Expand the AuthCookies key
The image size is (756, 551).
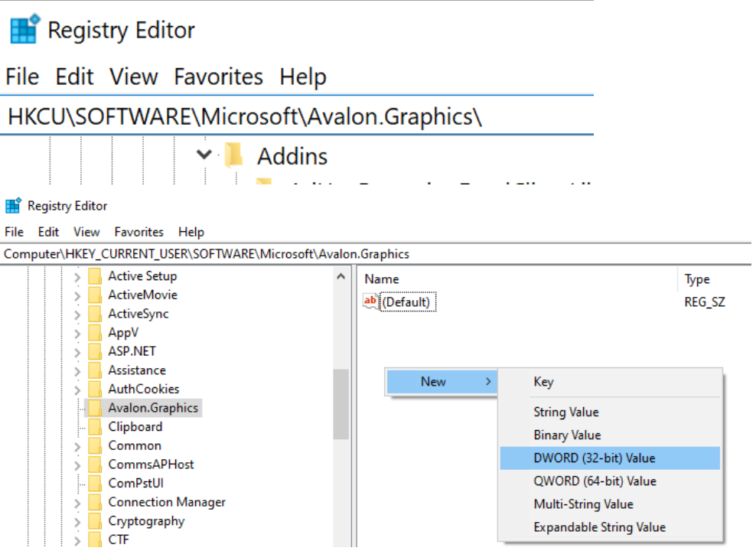77,390
